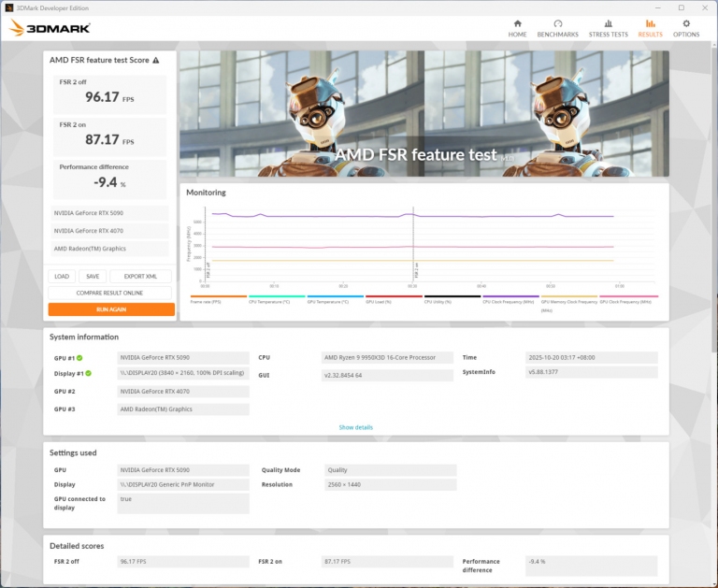This screenshot has height=588, width=718.
Task: Click green checkmark next to Display #1
Action: [x=87, y=373]
